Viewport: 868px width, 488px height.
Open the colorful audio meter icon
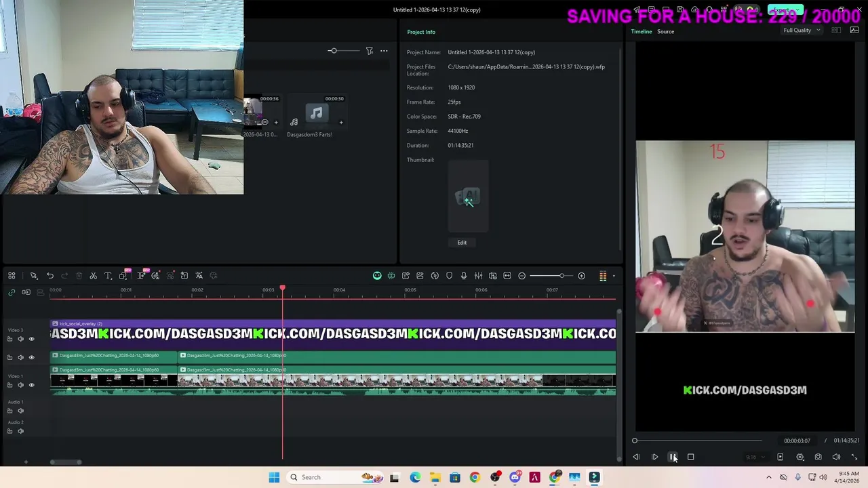pyautogui.click(x=603, y=276)
